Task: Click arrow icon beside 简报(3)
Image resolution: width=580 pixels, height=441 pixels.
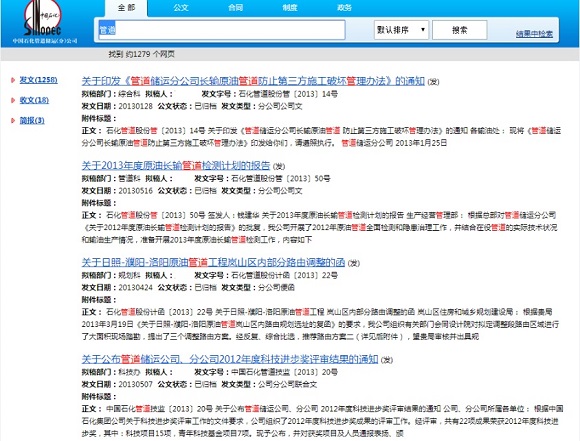Action: point(13,121)
